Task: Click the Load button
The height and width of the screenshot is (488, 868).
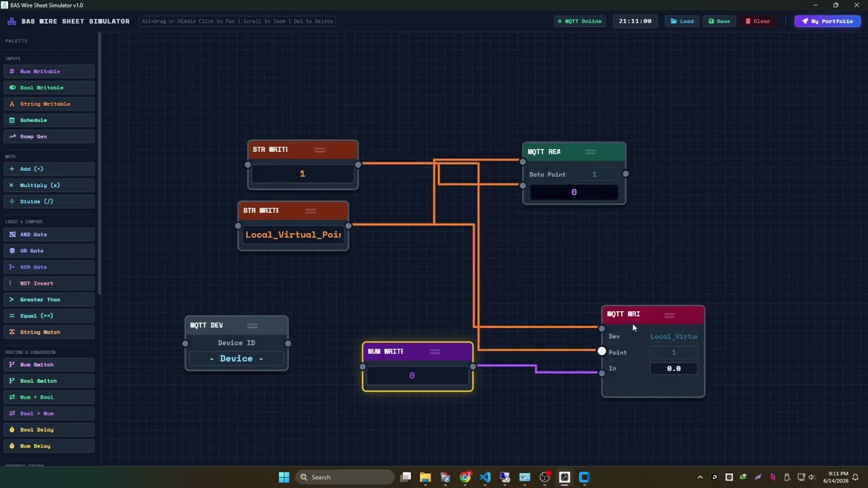Action: coord(682,21)
